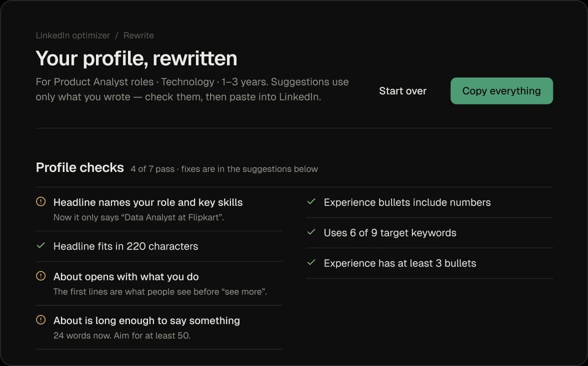Open the Headline names your role and key skills check
Screen dimensions: 588x366
(x=159, y=209)
